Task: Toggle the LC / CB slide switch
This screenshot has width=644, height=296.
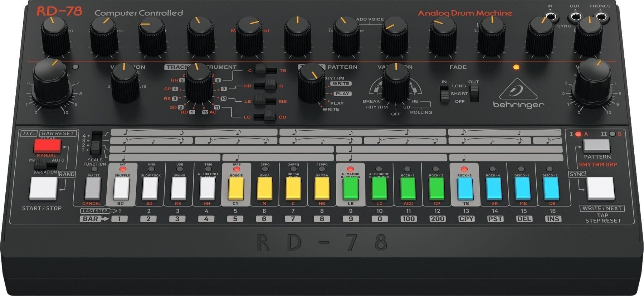Action: coord(265,116)
